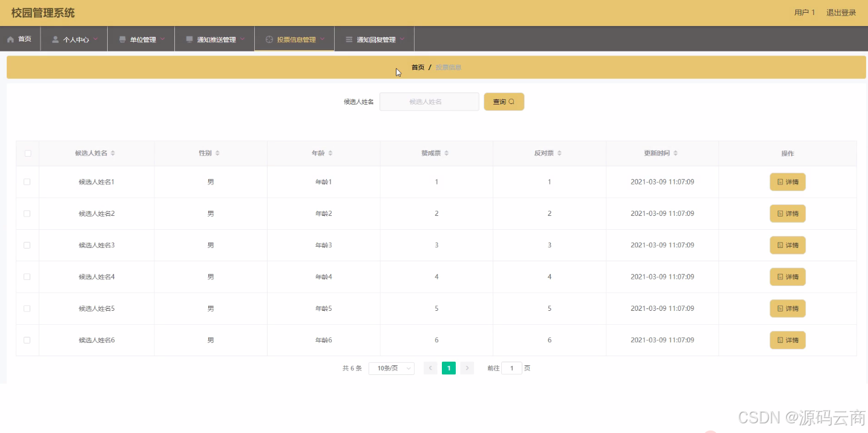
Task: Click the search magnifier icon in 查询 button
Action: [x=511, y=102]
